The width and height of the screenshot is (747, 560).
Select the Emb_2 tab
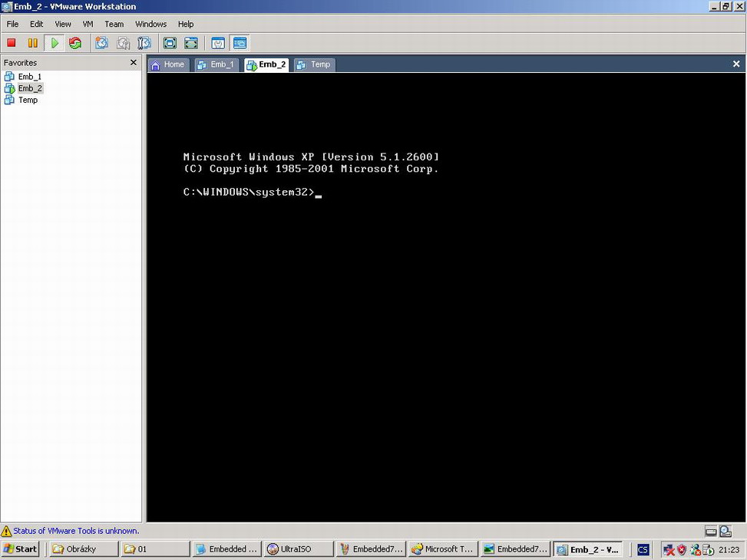tap(267, 64)
